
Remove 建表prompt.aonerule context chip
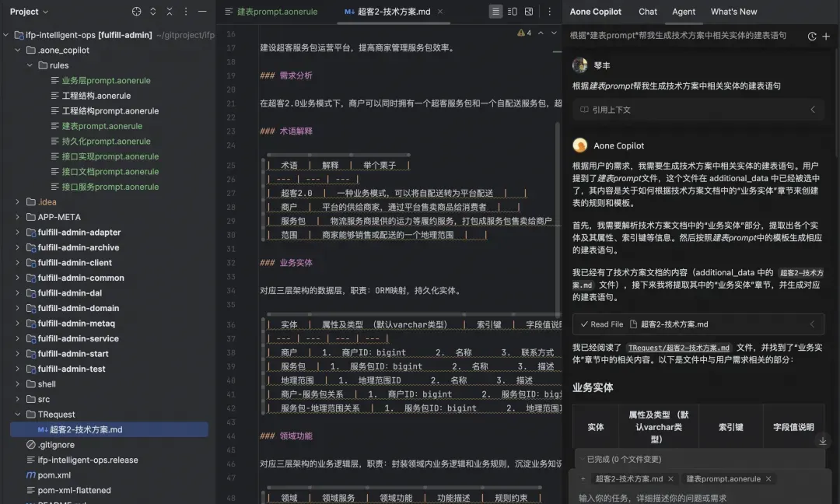click(768, 479)
